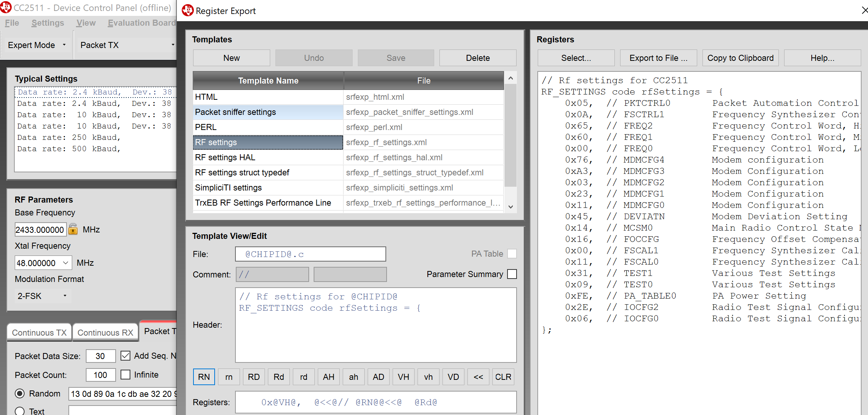This screenshot has width=868, height=415.
Task: Click the CLR button
Action: point(503,377)
